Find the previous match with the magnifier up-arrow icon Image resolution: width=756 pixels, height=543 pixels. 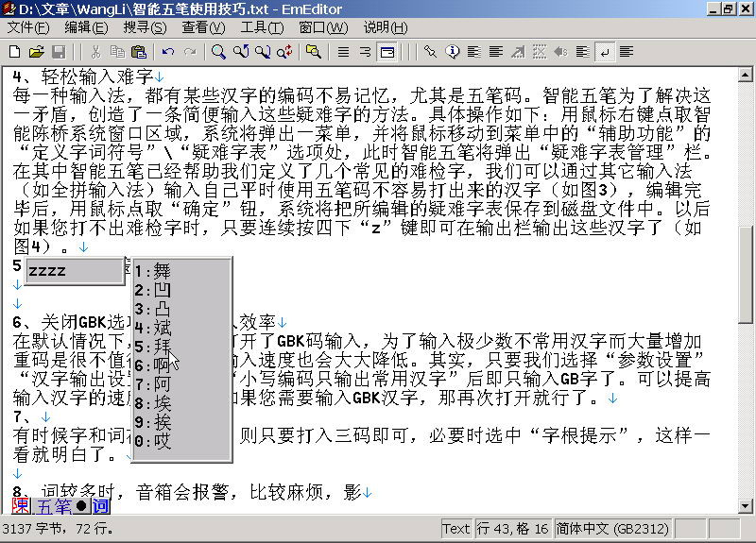[x=241, y=52]
